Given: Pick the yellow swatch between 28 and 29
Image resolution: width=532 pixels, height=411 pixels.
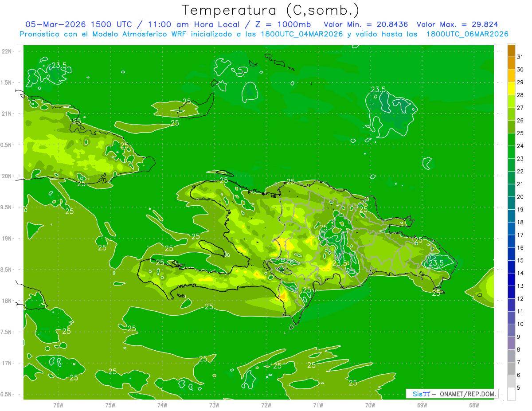Looking at the screenshot, I should point(511,89).
